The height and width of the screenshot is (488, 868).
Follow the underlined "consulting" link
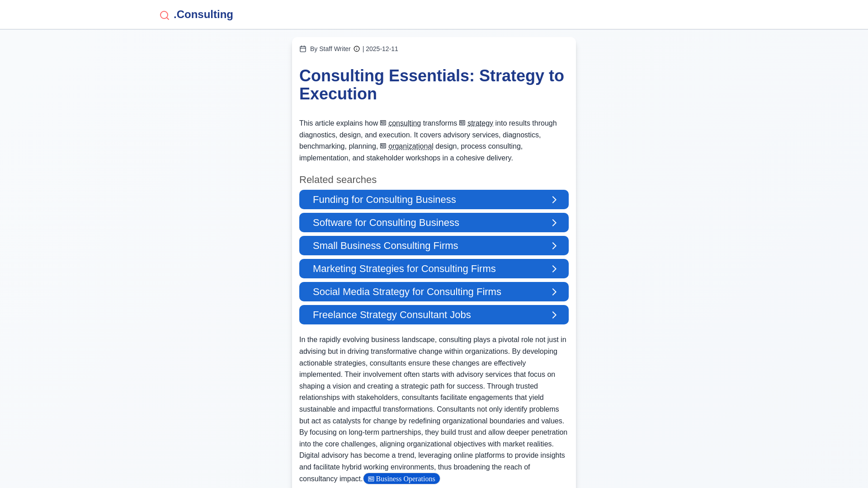[405, 123]
